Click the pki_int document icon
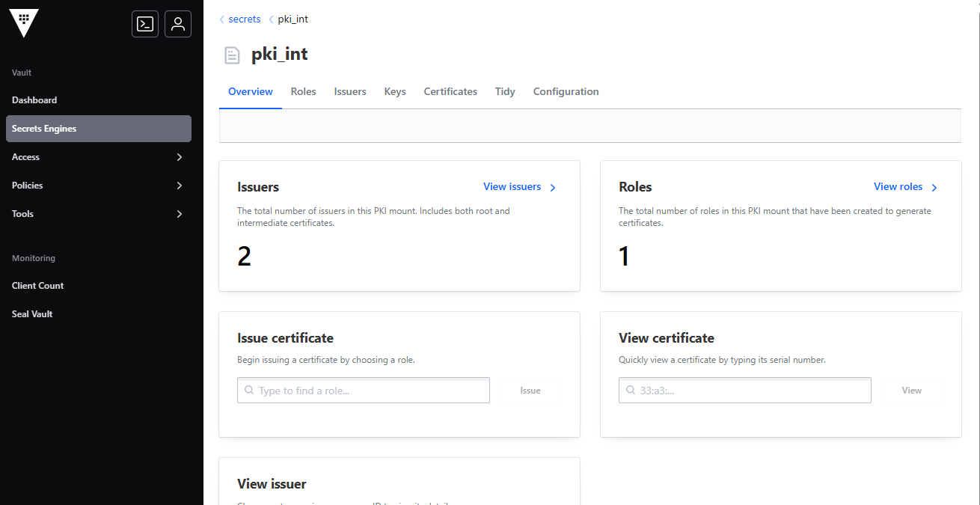This screenshot has width=980, height=505. click(x=233, y=55)
